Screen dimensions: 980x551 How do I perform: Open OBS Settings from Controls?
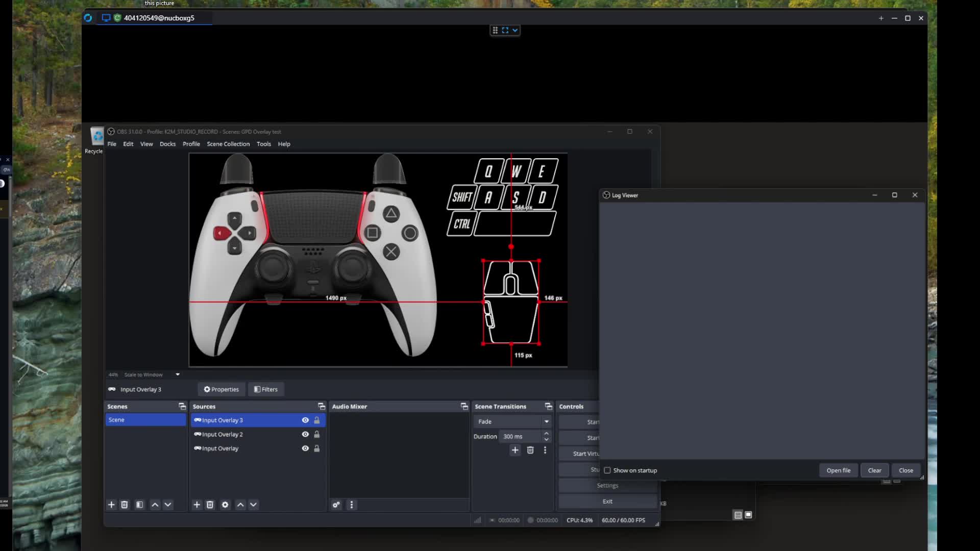click(607, 486)
